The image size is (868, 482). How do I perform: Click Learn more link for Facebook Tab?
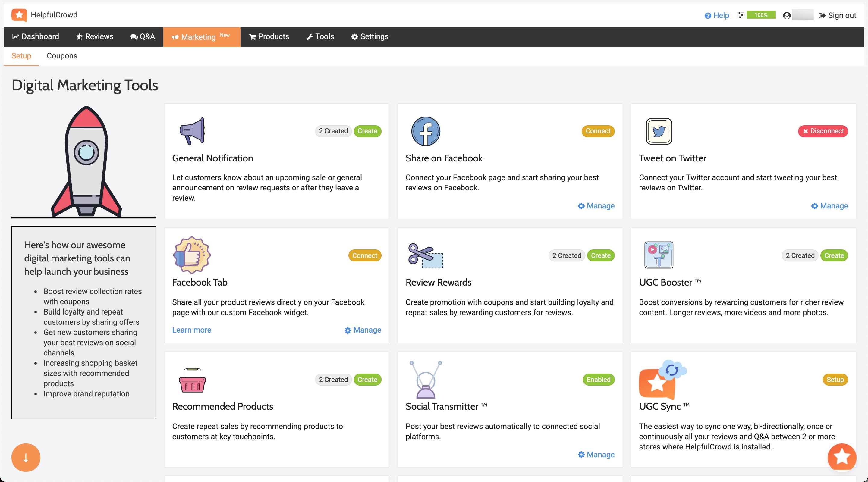pyautogui.click(x=191, y=330)
